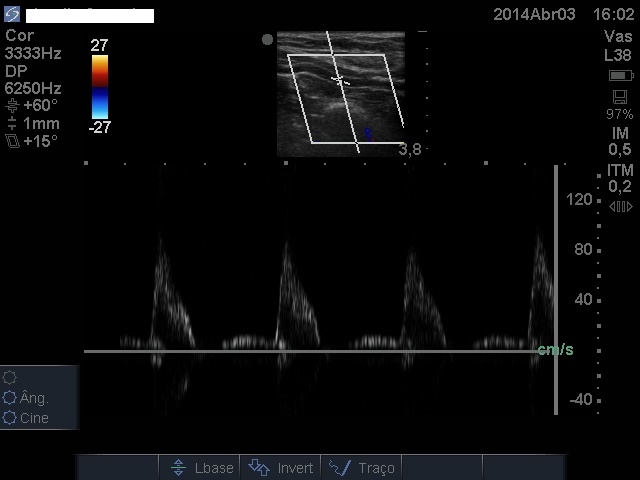This screenshot has width=640, height=480.
Task: Click the battery status icon
Action: pyautogui.click(x=620, y=76)
